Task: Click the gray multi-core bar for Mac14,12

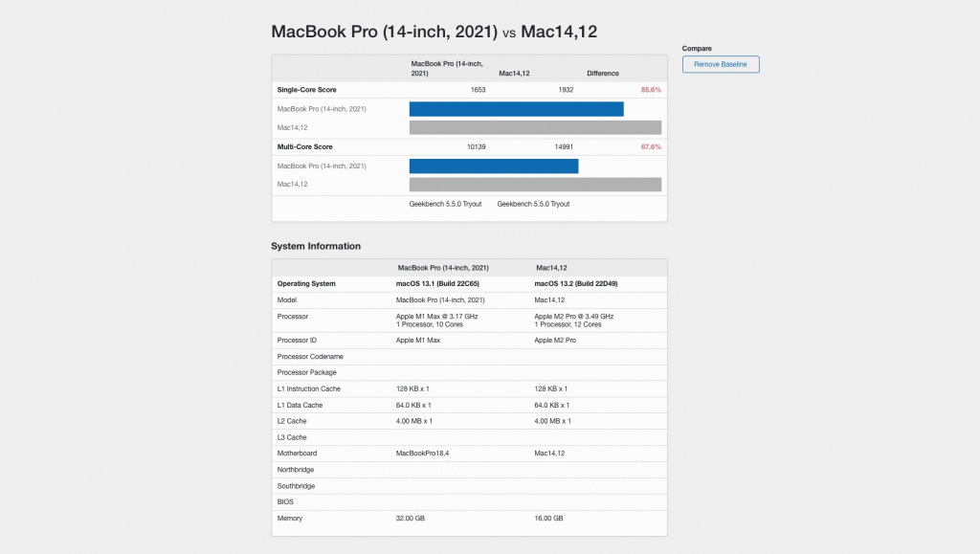Action: [x=535, y=184]
